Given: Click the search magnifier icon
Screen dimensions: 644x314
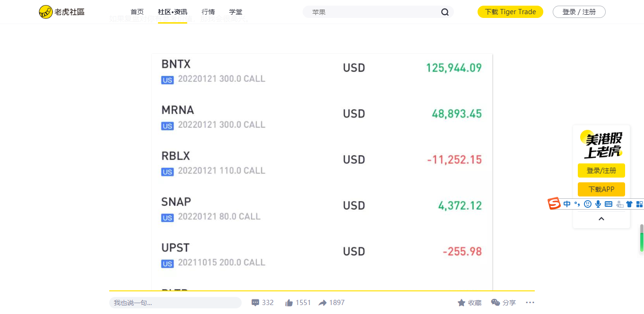Looking at the screenshot, I should 444,12.
